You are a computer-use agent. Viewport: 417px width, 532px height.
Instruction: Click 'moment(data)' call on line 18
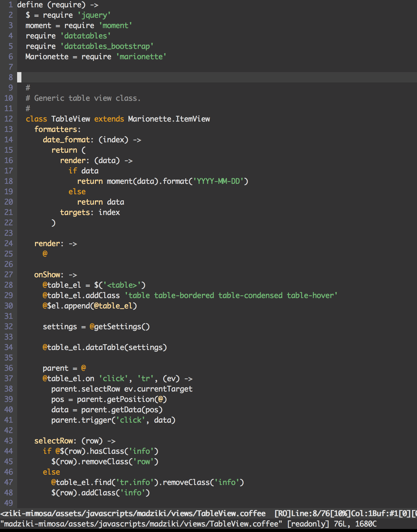coord(133,181)
